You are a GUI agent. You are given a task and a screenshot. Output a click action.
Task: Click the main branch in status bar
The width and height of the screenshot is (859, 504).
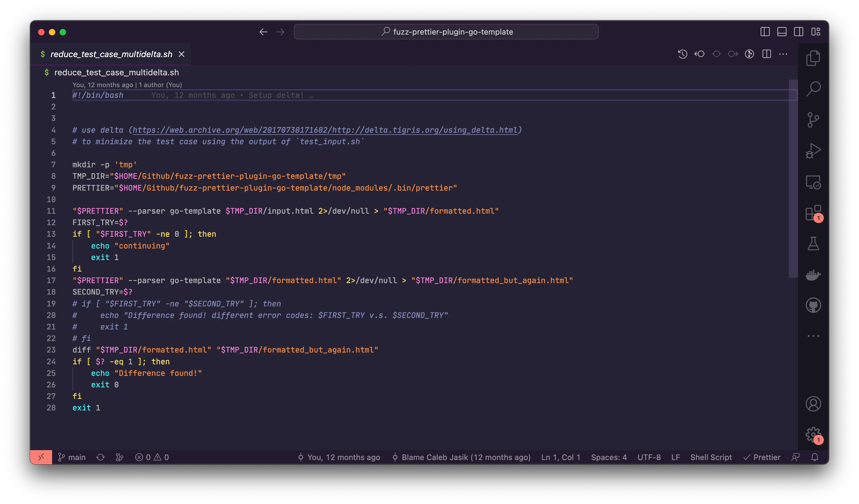[x=72, y=457]
